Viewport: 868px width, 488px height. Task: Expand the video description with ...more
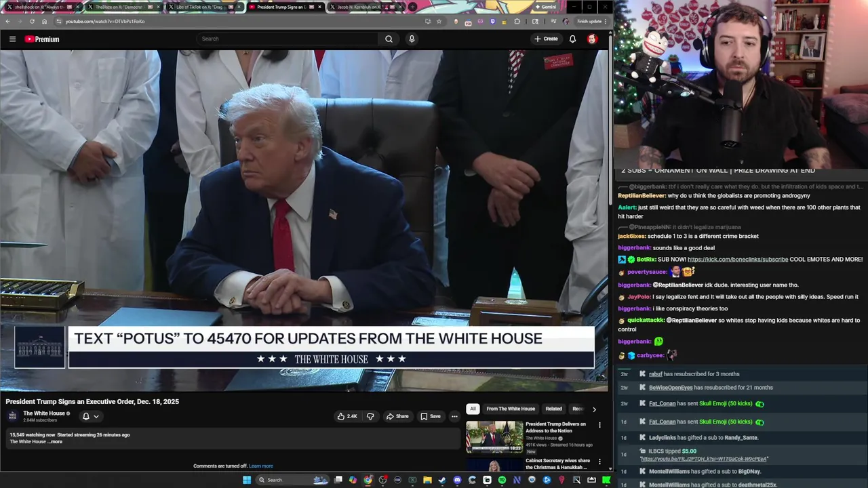coord(56,441)
